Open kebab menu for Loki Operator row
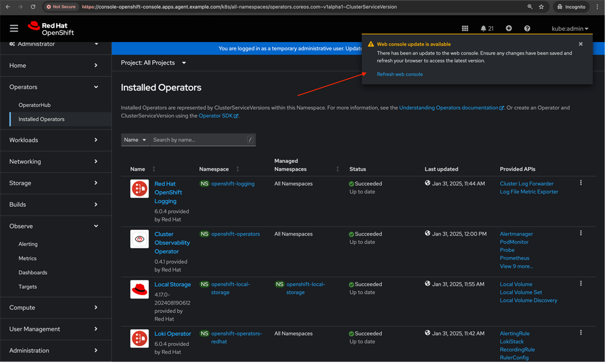Viewport: 607px width, 364px height. pos(581,332)
